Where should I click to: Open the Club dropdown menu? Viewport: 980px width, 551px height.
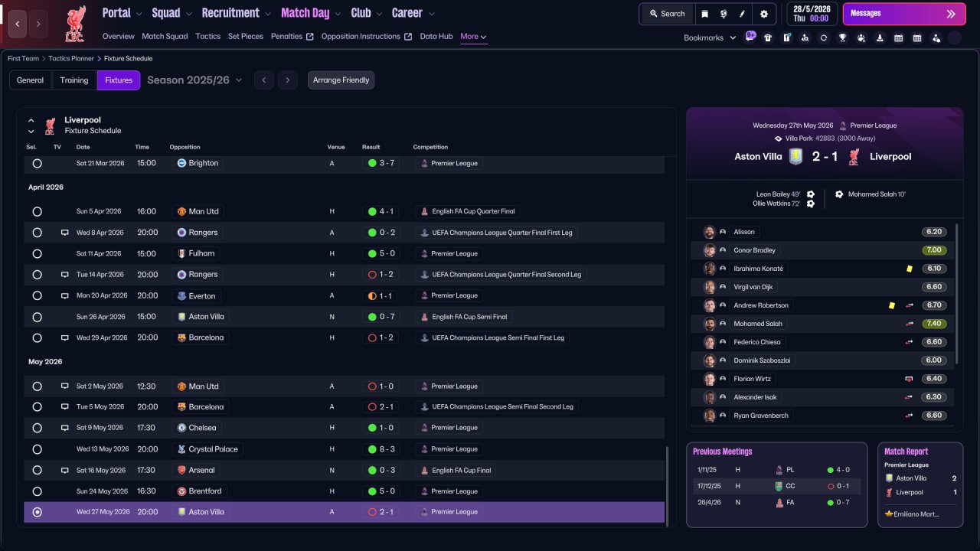[x=367, y=13]
